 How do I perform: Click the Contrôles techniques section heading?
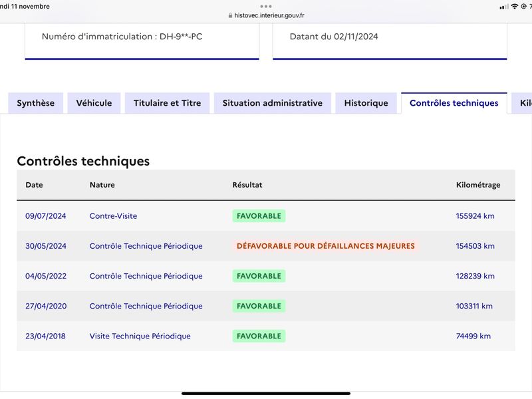pos(83,161)
